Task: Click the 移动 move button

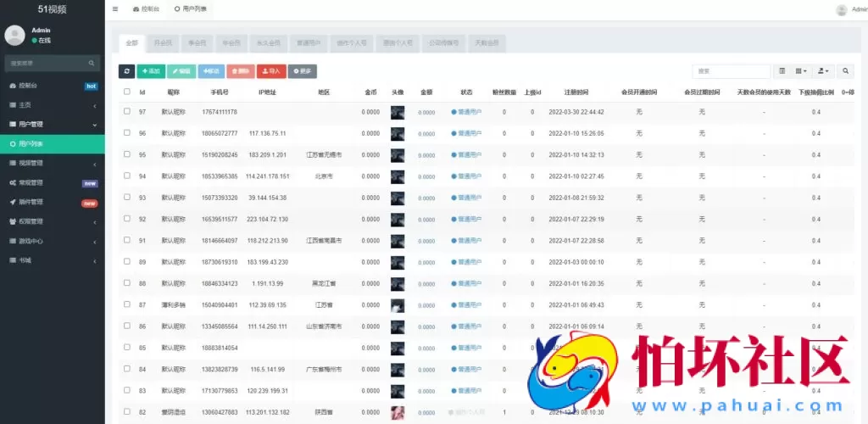Action: coord(211,71)
